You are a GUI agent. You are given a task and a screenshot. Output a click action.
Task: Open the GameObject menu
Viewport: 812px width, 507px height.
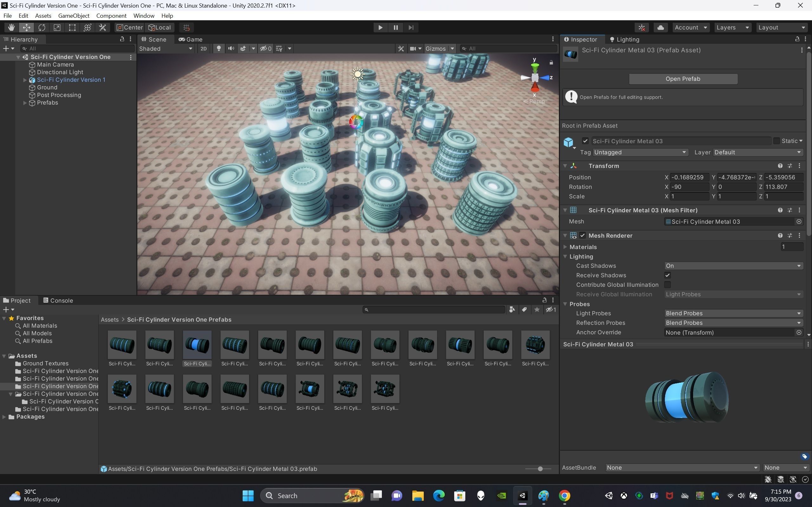point(74,16)
